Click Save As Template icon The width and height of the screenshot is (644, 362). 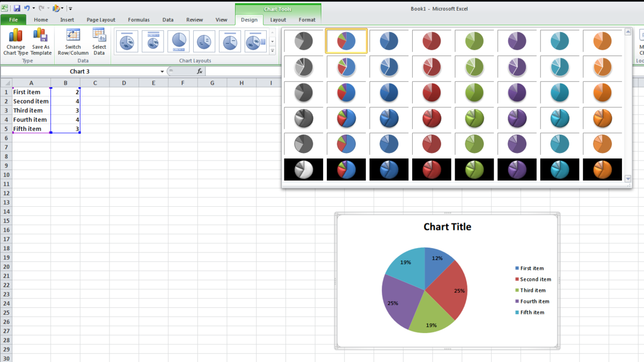(41, 42)
